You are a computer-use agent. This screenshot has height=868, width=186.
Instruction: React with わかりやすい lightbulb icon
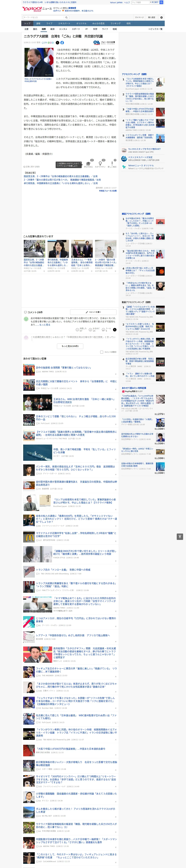click(100, 163)
